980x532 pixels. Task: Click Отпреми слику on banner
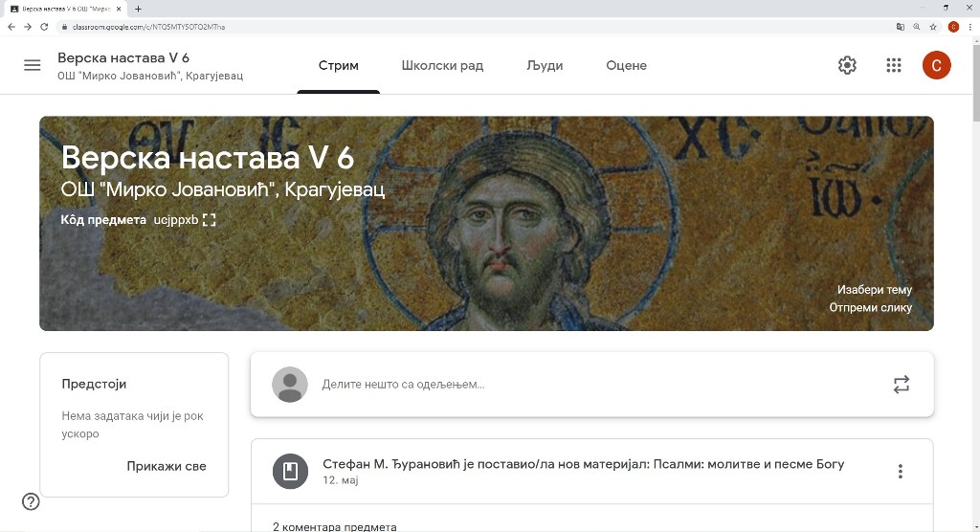pyautogui.click(x=871, y=307)
